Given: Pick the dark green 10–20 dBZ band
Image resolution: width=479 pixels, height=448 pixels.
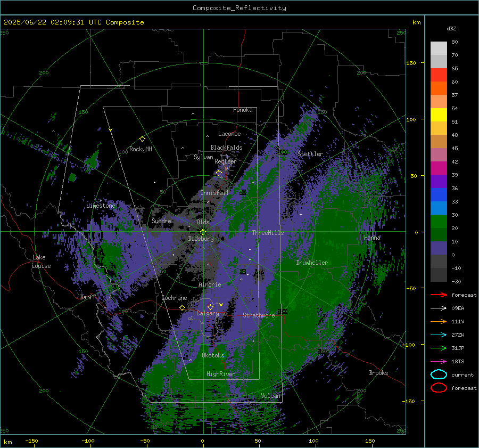Looking at the screenshot, I should point(439,235).
